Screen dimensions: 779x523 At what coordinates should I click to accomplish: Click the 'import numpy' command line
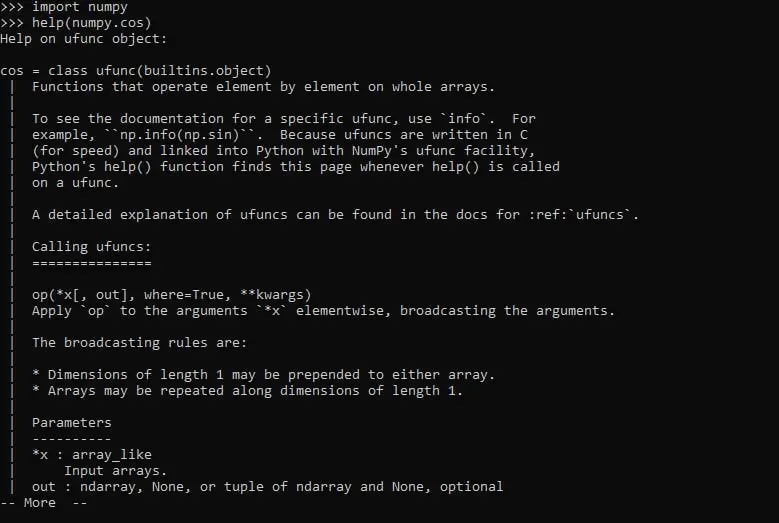pyautogui.click(x=64, y=7)
